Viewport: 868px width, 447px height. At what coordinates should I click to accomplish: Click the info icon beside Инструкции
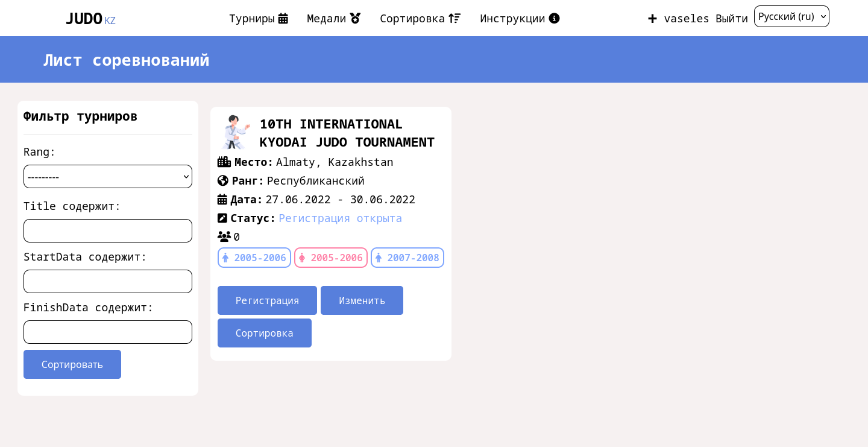click(554, 18)
